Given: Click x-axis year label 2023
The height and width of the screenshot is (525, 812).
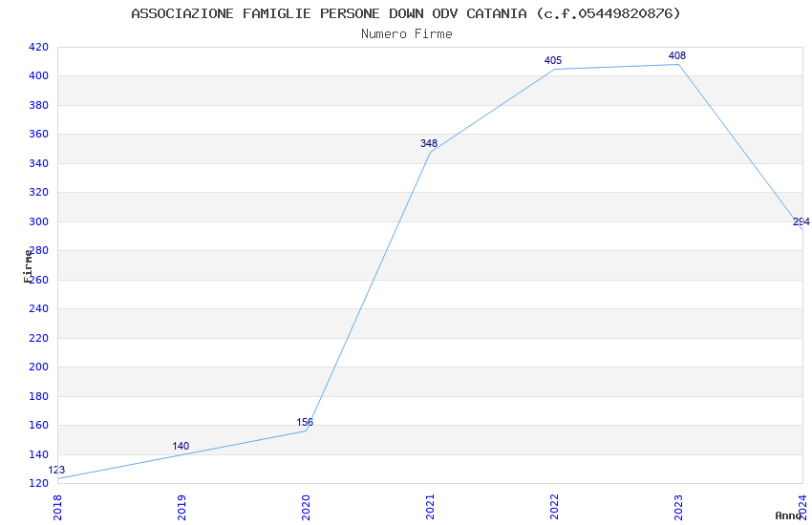Looking at the screenshot, I should [679, 508].
